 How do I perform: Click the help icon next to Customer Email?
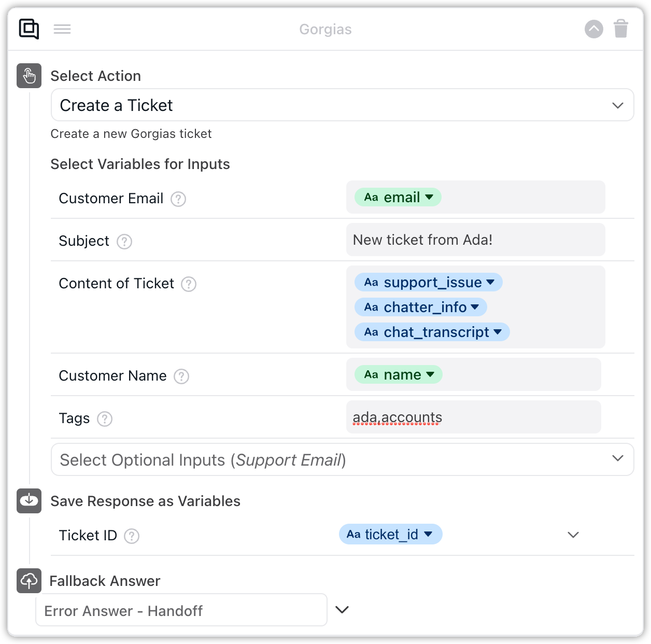[x=178, y=199]
